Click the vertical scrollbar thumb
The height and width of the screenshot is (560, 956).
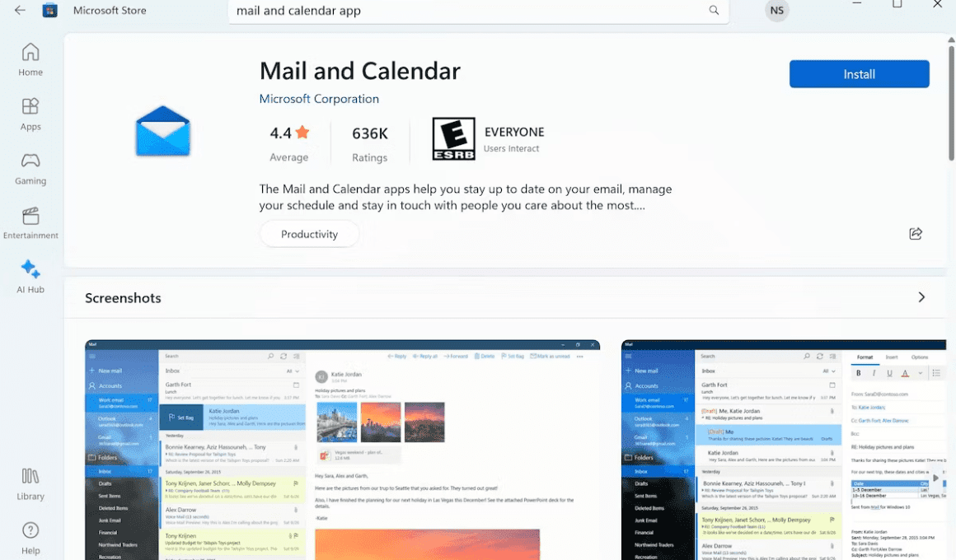pyautogui.click(x=951, y=104)
